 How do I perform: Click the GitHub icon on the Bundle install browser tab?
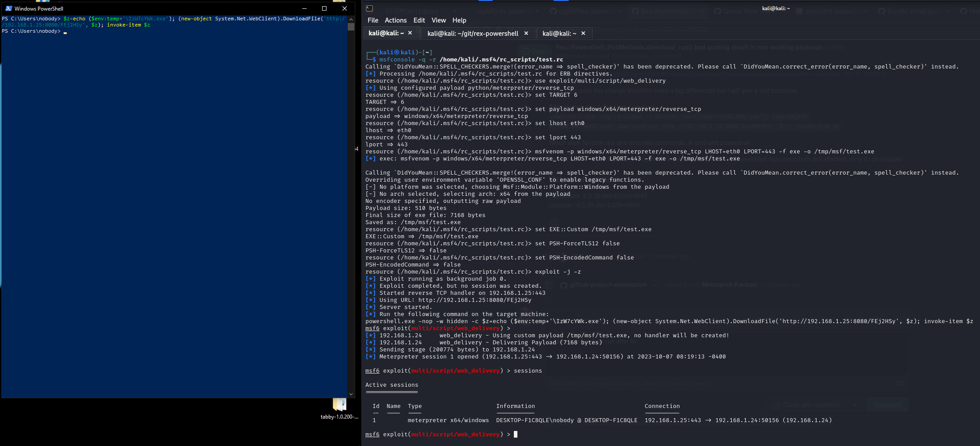coord(882,11)
